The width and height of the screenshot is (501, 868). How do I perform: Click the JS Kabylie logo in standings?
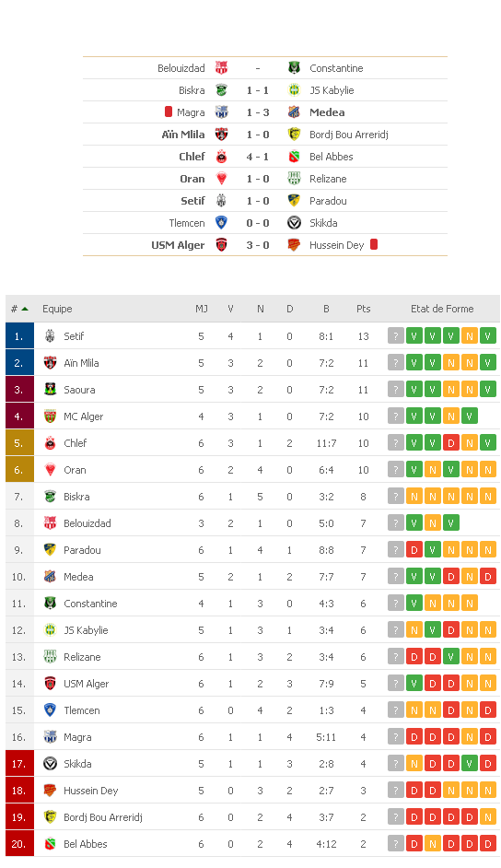tap(50, 630)
